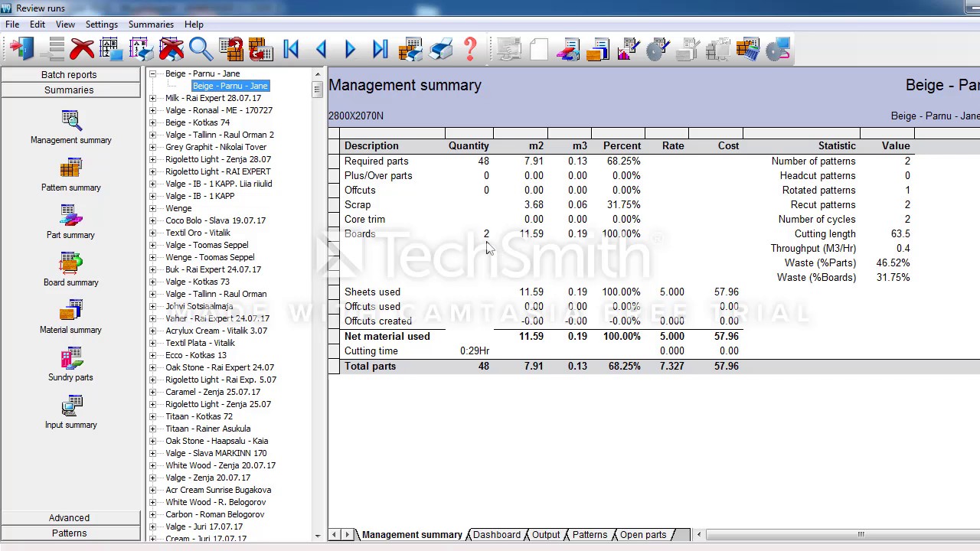Expand the Carbon - Roman Belogorov node
The height and width of the screenshot is (551, 980).
[x=152, y=514]
